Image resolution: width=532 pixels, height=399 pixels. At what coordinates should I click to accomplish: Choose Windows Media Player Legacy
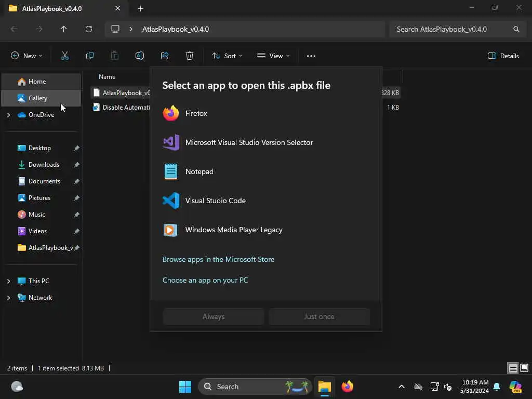(x=265, y=230)
